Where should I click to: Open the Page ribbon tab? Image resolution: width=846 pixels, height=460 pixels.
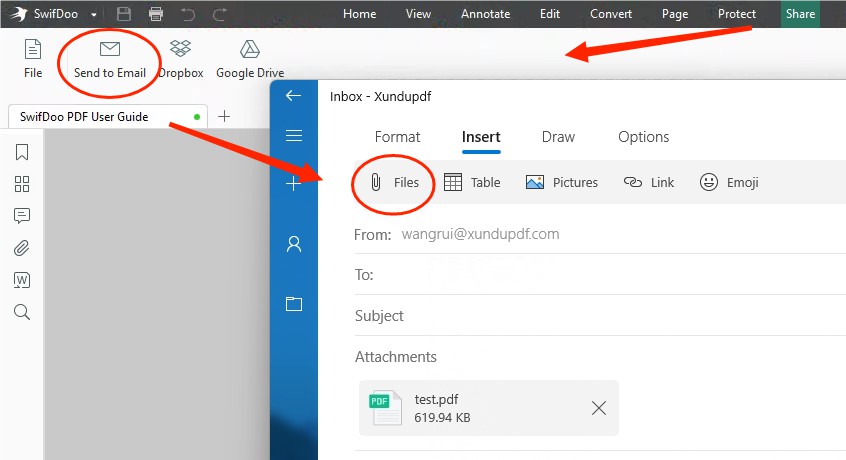tap(675, 14)
